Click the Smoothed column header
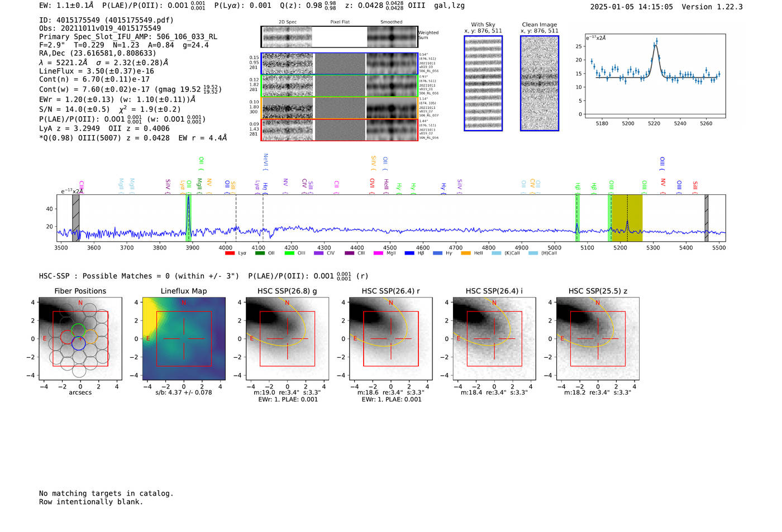Screen dimensions: 782x532 tap(391, 22)
